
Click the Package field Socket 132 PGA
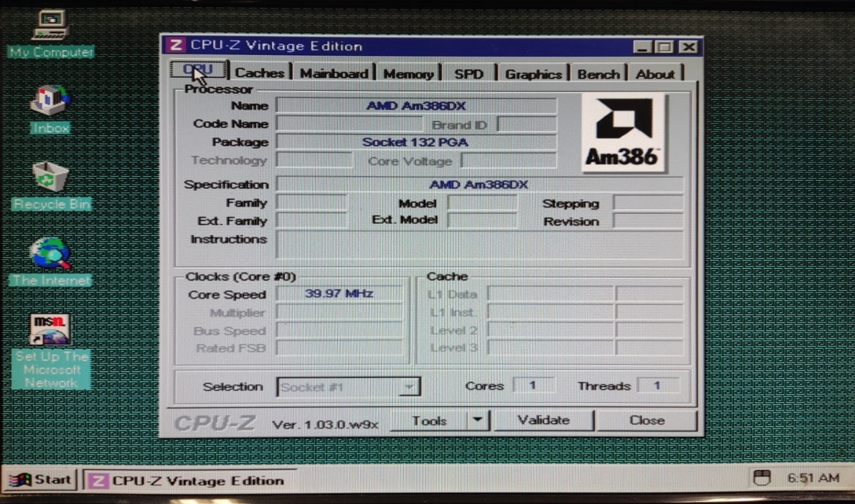click(416, 142)
